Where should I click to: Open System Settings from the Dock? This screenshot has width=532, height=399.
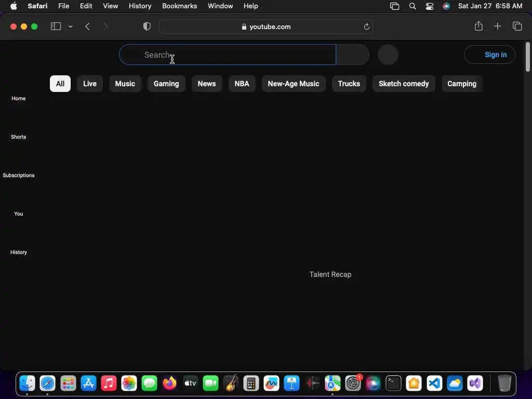tap(353, 383)
